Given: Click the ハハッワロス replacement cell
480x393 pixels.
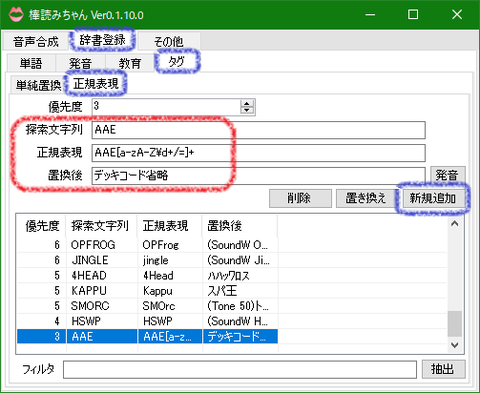Looking at the screenshot, I should pos(240,275).
